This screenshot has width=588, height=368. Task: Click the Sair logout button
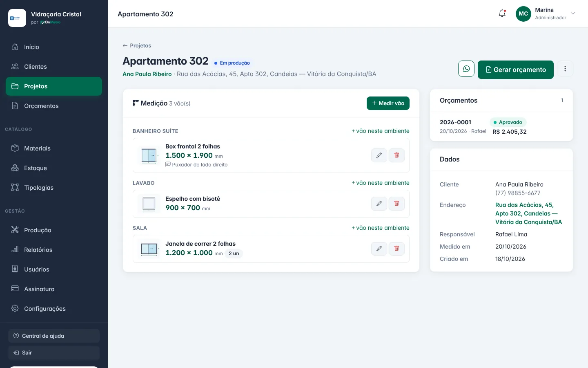[x=54, y=352]
